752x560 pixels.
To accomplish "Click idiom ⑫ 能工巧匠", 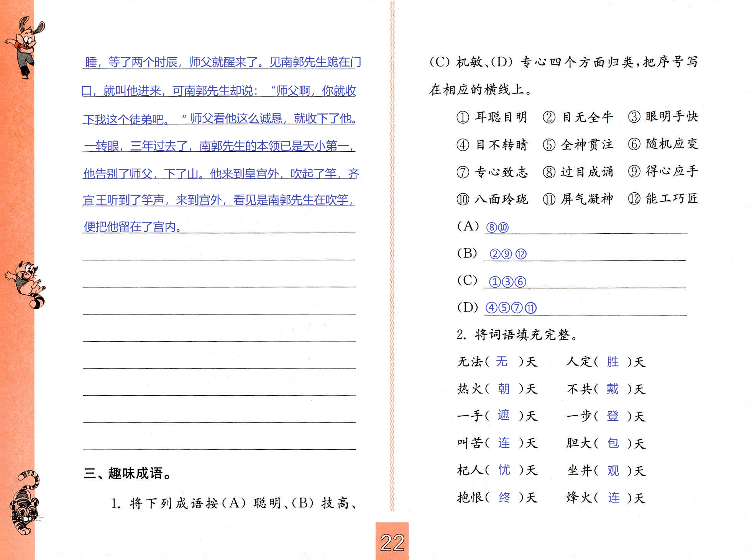I will [x=663, y=198].
